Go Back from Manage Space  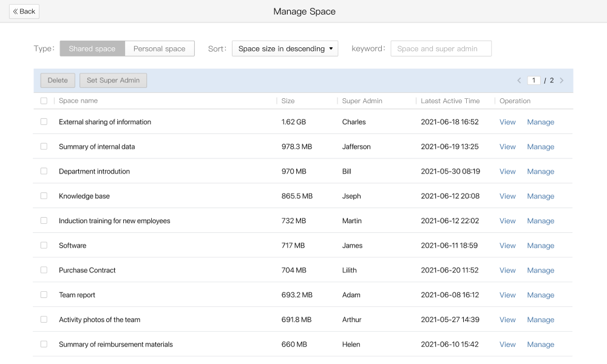[24, 11]
